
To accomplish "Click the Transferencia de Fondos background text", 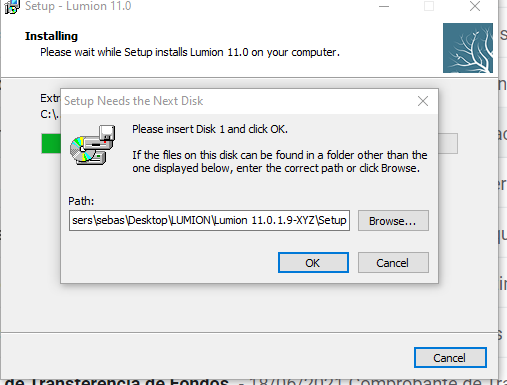I will coord(117,382).
